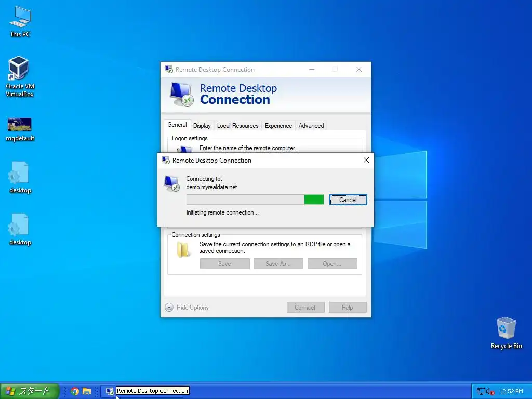Viewport: 532px width, 399px height.
Task: Open the Recycle Bin icon
Action: [x=506, y=333]
